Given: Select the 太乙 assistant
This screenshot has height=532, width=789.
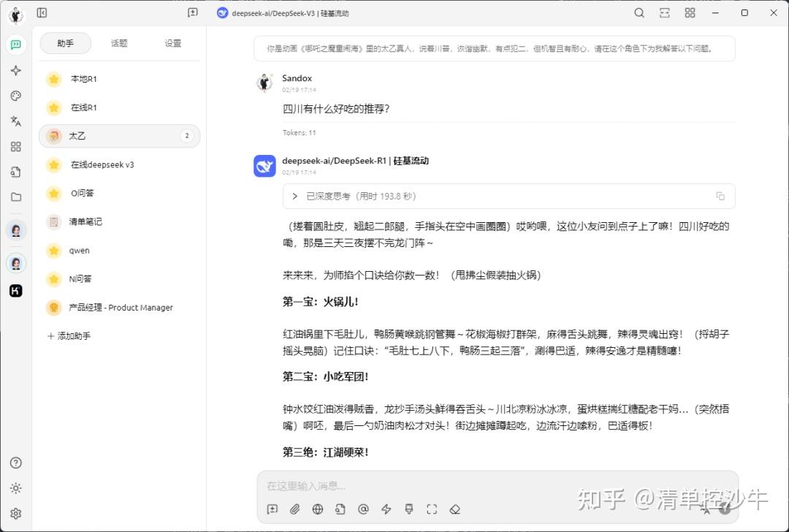Looking at the screenshot, I should point(119,136).
